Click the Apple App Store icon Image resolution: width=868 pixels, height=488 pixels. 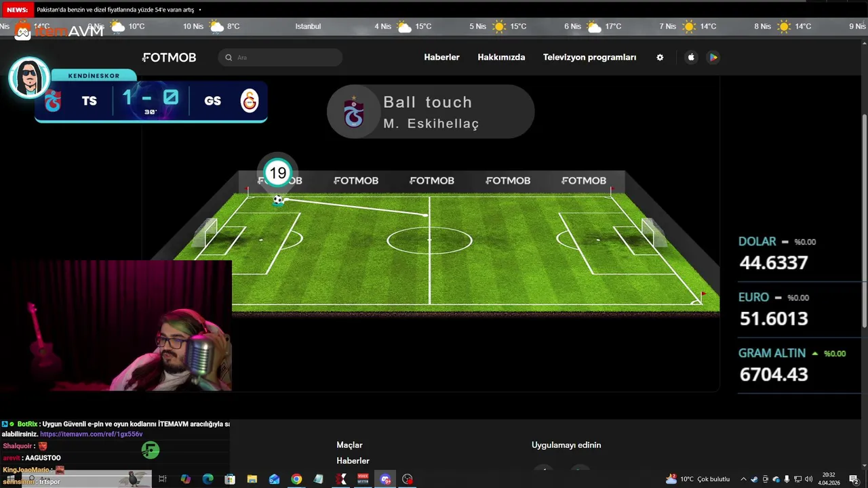coord(691,58)
